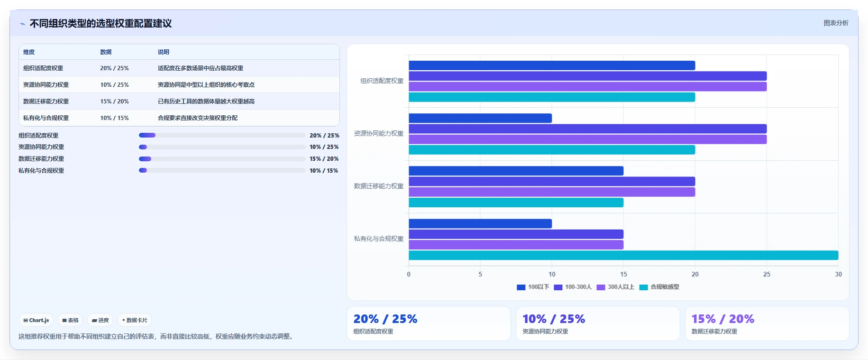Select the 私有化与合规权重 table row cell
The width and height of the screenshot is (868, 360).
point(46,118)
